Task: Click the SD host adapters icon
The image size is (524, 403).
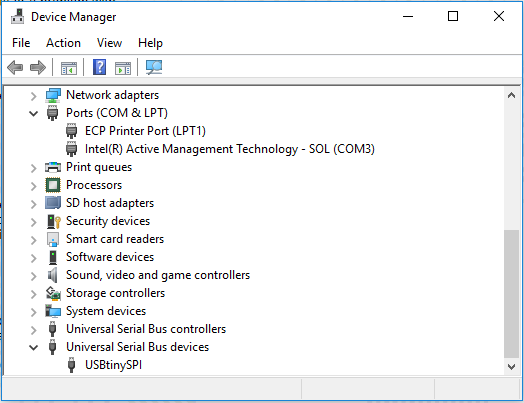Action: tap(53, 203)
